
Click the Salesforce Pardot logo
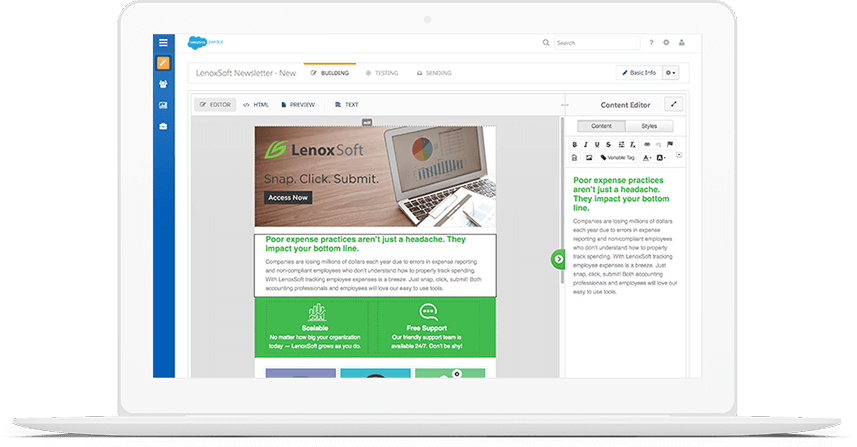point(206,42)
